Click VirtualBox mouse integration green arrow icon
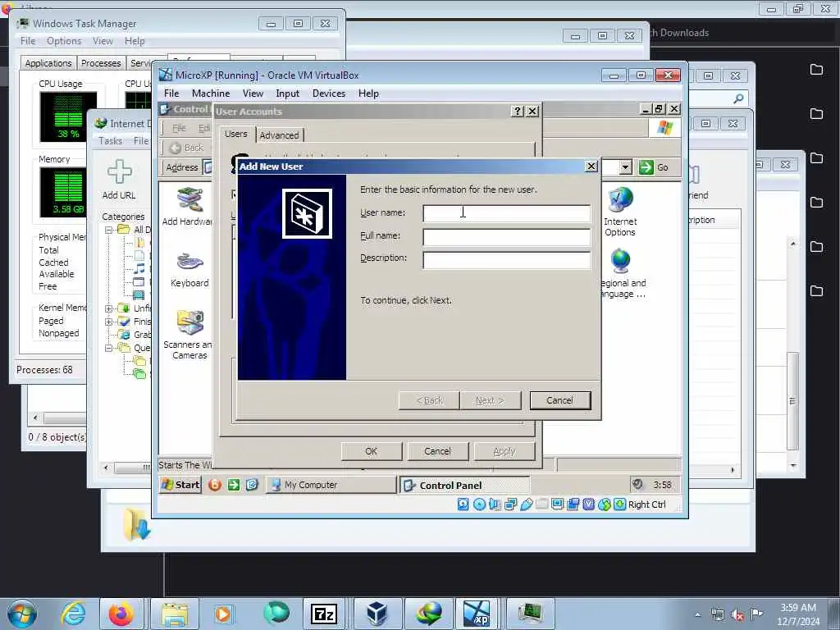 coord(620,504)
